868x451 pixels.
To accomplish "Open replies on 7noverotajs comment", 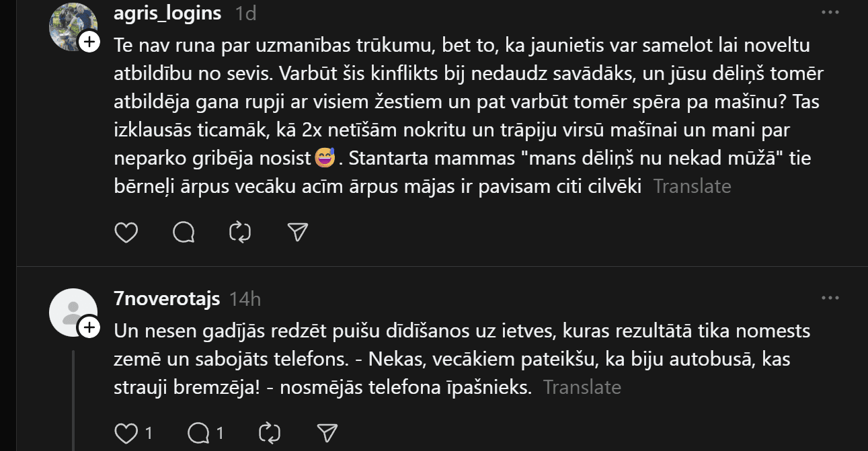I will (198, 433).
